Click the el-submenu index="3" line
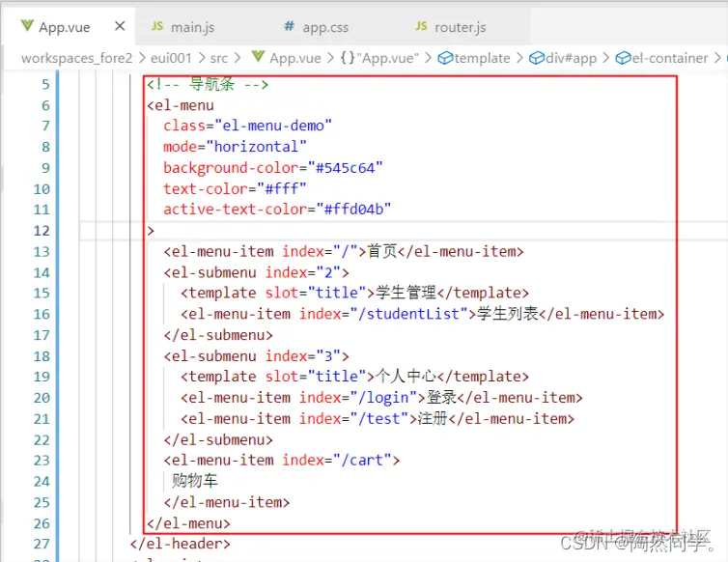 click(x=256, y=356)
